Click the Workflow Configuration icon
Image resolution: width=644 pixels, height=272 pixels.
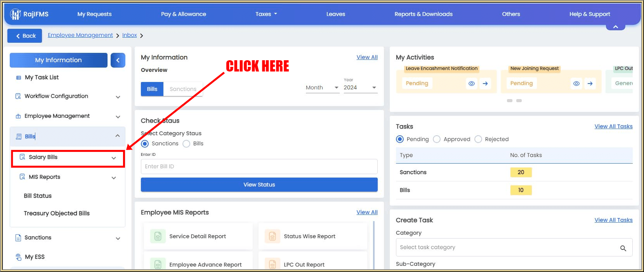18,96
